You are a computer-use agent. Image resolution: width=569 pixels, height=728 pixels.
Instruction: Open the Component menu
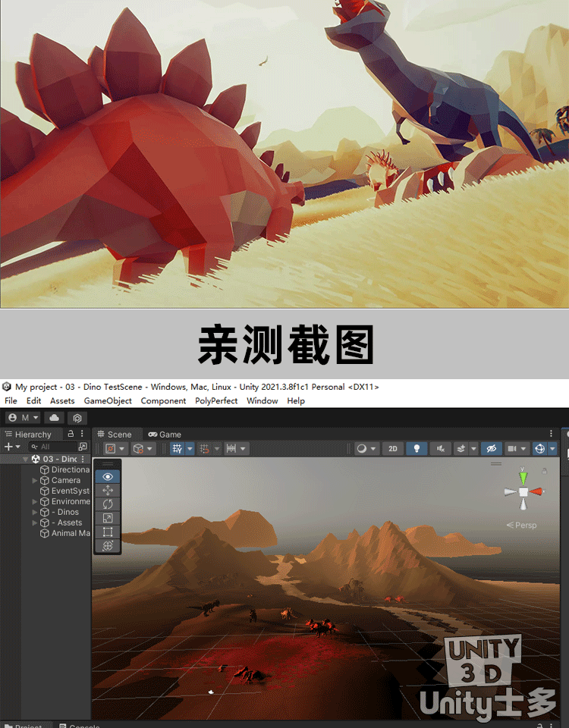(x=163, y=400)
